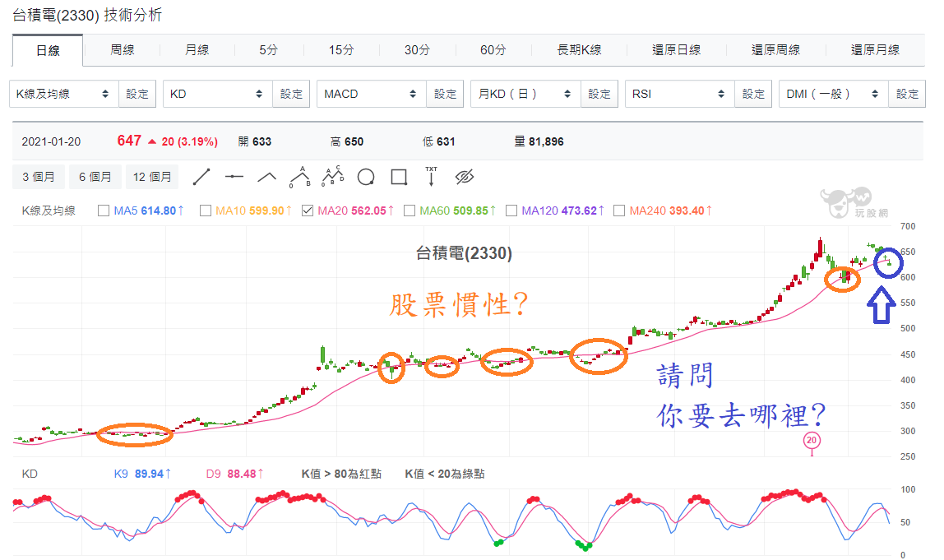The height and width of the screenshot is (560, 944).
Task: Click 設定 next to KD dropdown
Action: pyautogui.click(x=291, y=94)
